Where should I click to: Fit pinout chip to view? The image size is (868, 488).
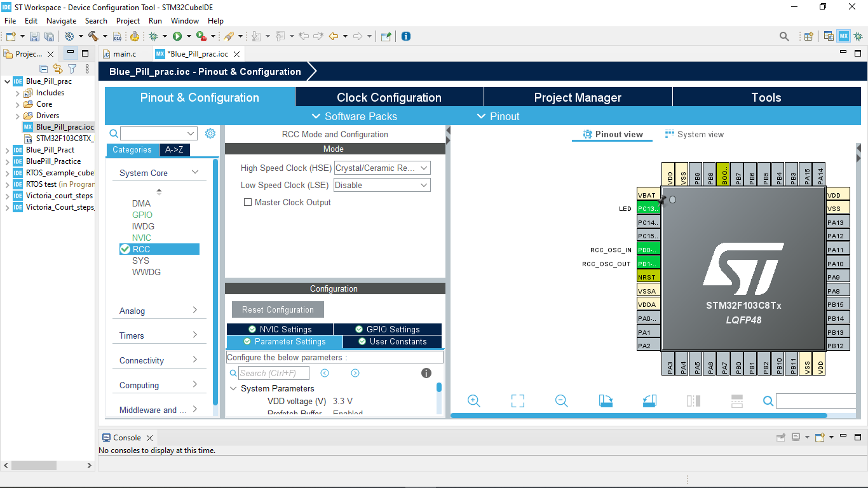[518, 400]
